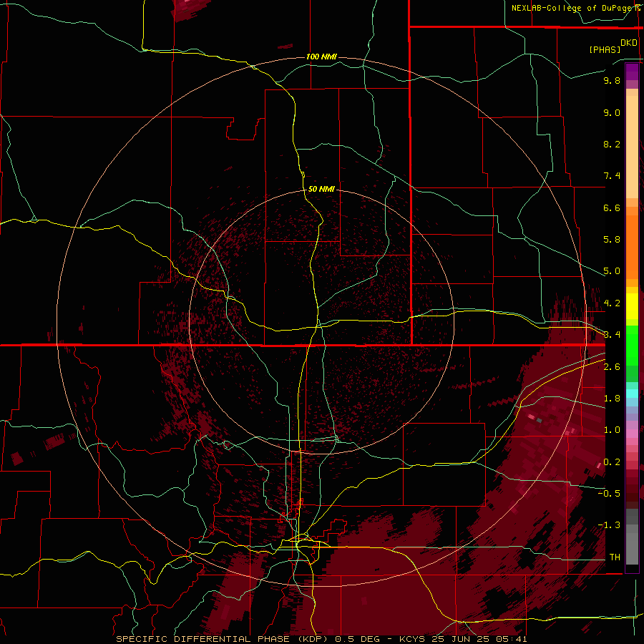The image size is (644, 644).
Task: Click the 1.8 scale value
Action: point(612,398)
